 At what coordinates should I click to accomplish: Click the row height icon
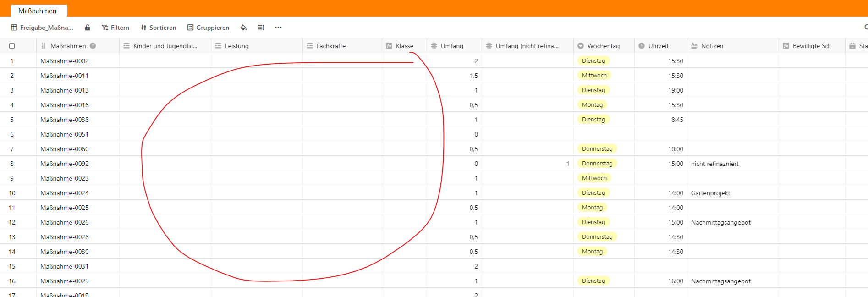pos(261,27)
